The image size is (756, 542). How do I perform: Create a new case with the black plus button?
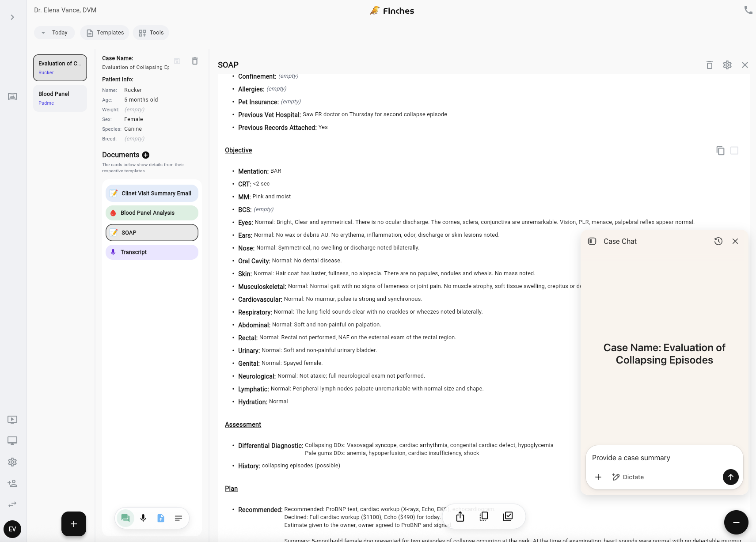pos(74,524)
